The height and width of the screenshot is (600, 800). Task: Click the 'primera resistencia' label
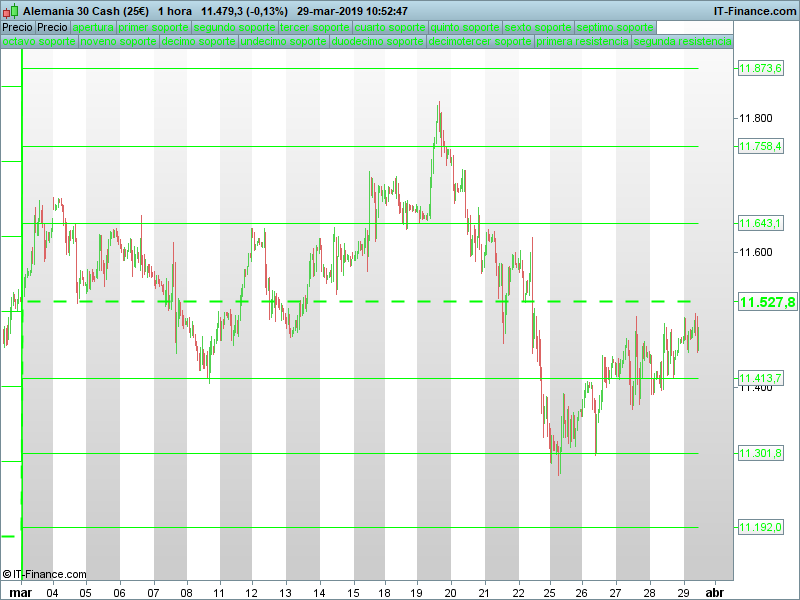click(x=582, y=42)
